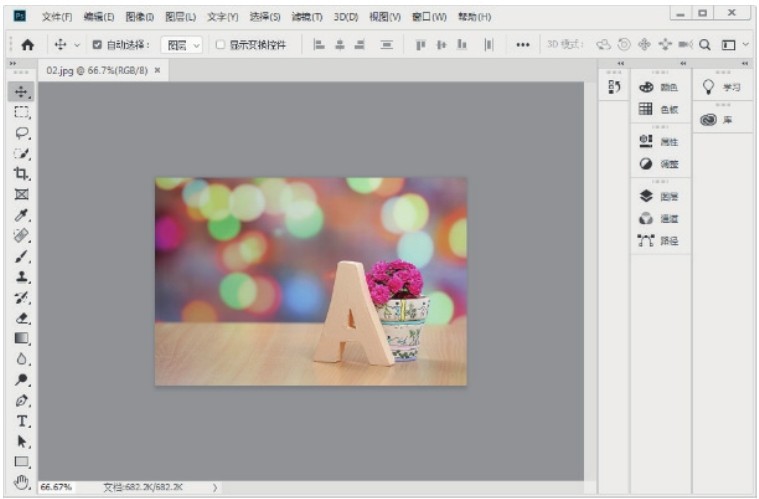Enable the 显示变换控件 checkbox

pyautogui.click(x=220, y=45)
